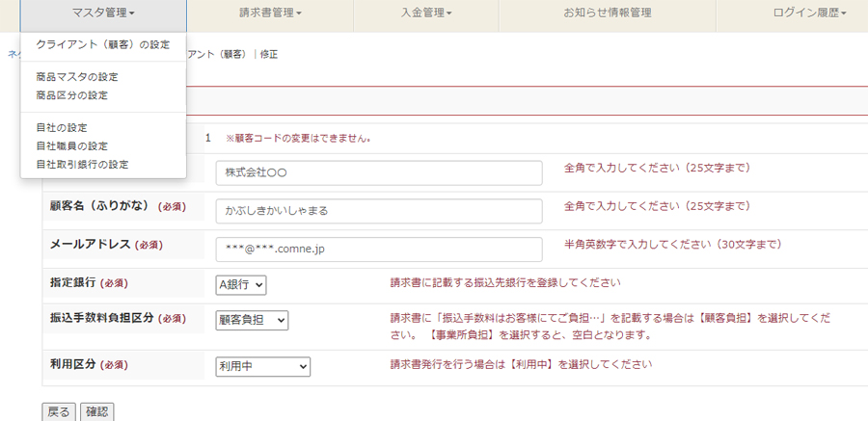Open the 指定銀行 dropdown showing A銀行
This screenshot has width=868, height=421.
tap(240, 285)
